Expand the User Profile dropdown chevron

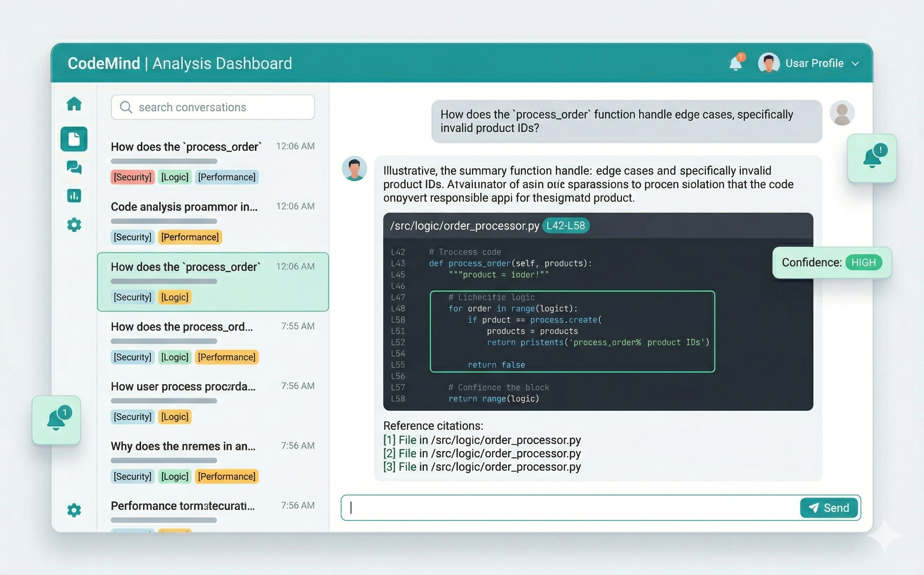tap(855, 63)
